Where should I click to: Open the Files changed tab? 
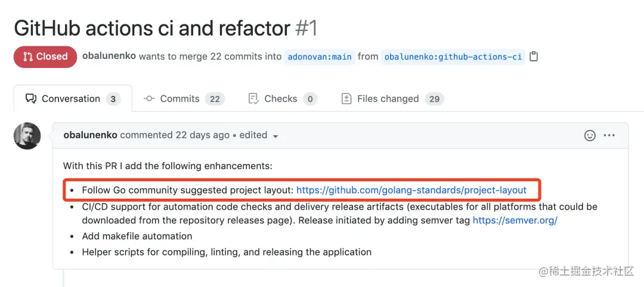(392, 99)
